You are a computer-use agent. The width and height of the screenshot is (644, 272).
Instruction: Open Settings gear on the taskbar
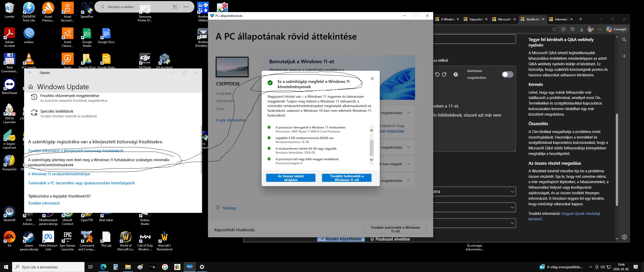[202, 267]
